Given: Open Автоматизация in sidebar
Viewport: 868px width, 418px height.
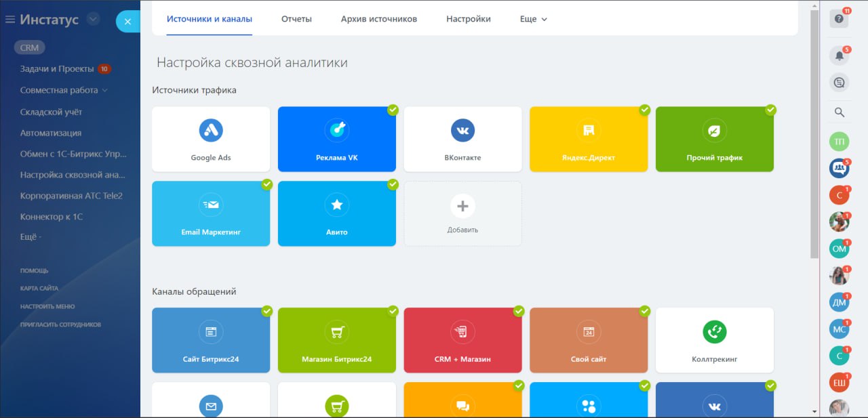Looking at the screenshot, I should [51, 133].
